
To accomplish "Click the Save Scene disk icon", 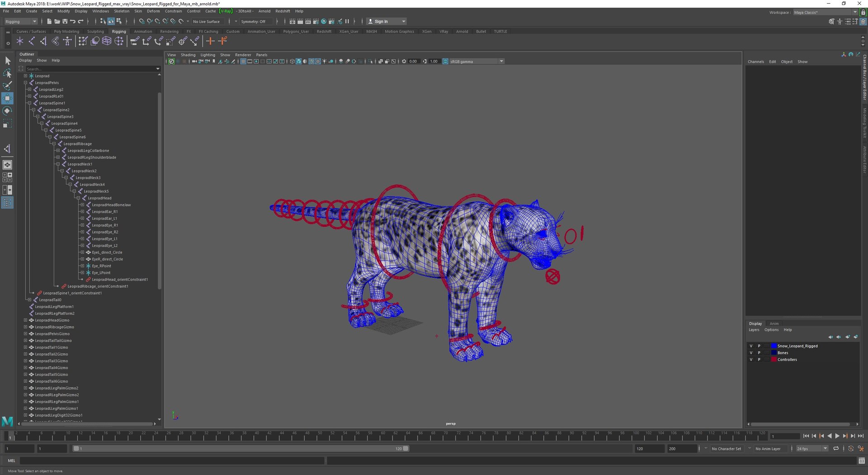I will click(x=65, y=21).
